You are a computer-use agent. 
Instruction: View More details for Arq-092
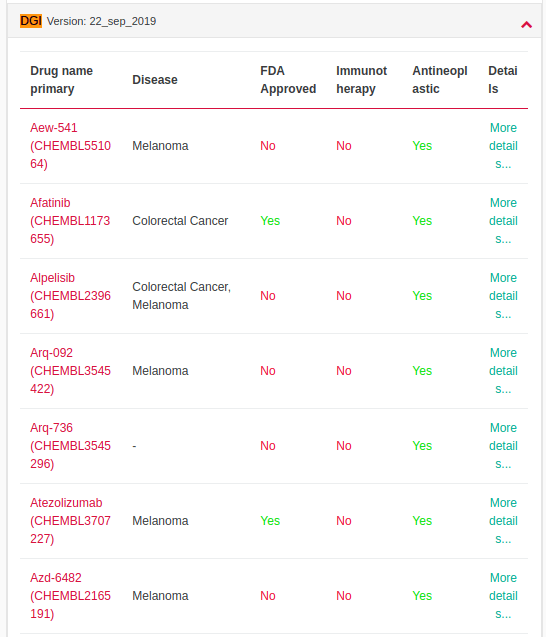point(503,370)
